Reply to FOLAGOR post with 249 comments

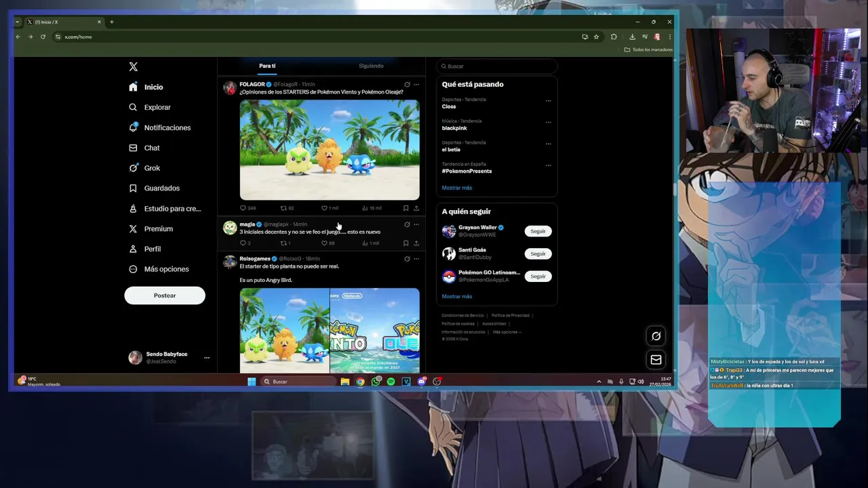pos(248,208)
